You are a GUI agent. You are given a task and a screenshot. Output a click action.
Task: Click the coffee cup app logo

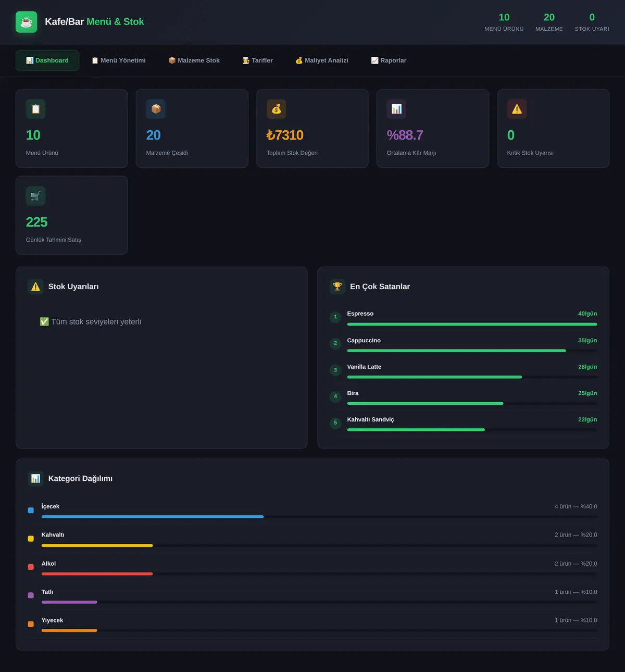(x=27, y=22)
